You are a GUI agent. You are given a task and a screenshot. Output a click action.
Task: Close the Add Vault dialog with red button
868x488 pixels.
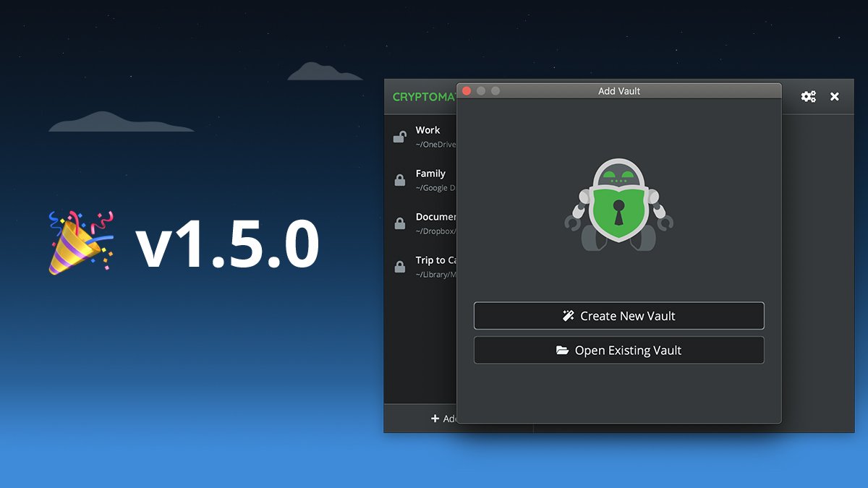467,90
